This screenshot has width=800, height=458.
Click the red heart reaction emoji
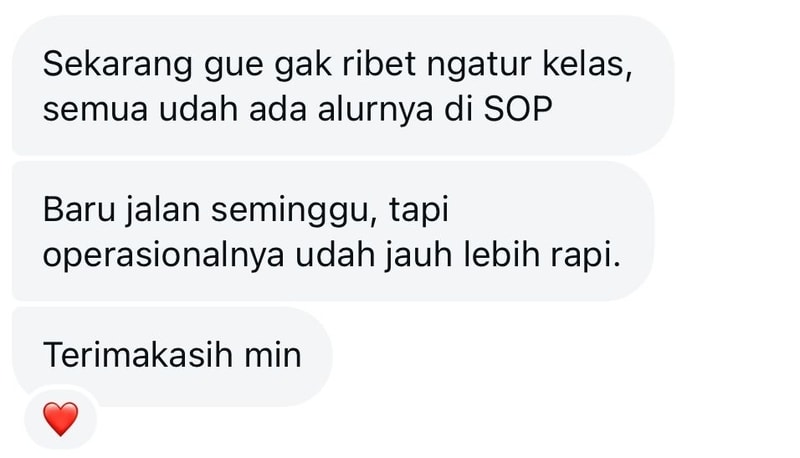tap(61, 419)
